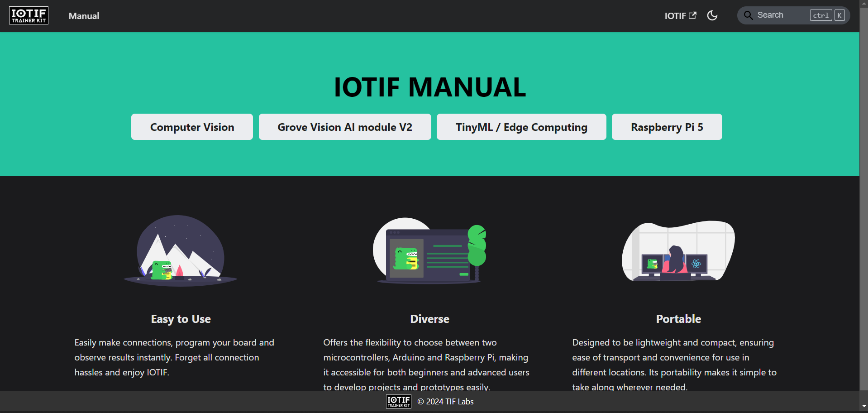This screenshot has height=413, width=868.
Task: Click the Easy to Use heading
Action: click(x=181, y=319)
